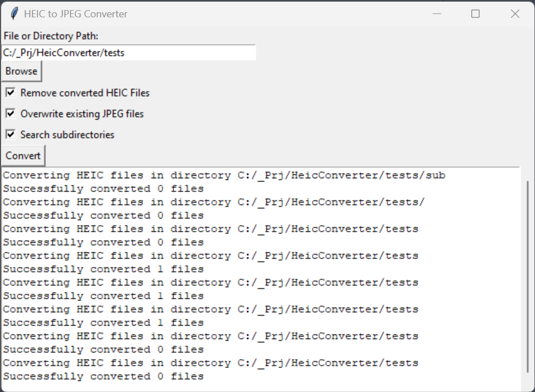The image size is (535, 392).
Task: Click the Browse button
Action: 21,71
